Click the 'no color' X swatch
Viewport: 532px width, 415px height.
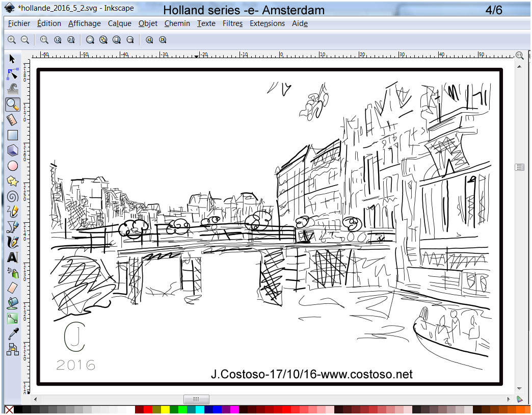(9, 410)
